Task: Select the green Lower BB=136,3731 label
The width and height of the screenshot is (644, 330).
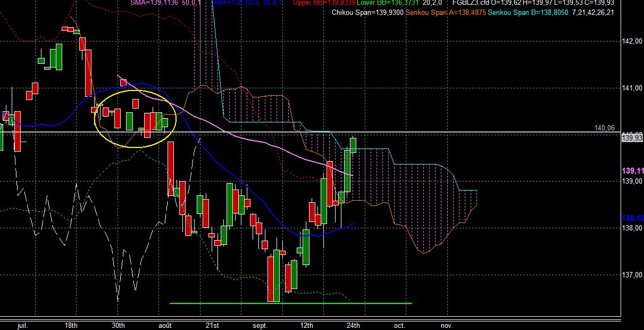Action: click(388, 3)
